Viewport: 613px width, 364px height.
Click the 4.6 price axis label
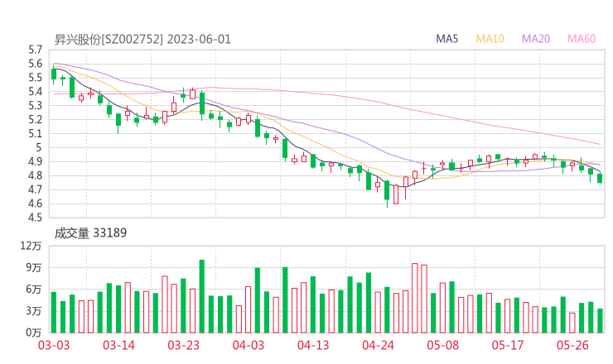[35, 204]
